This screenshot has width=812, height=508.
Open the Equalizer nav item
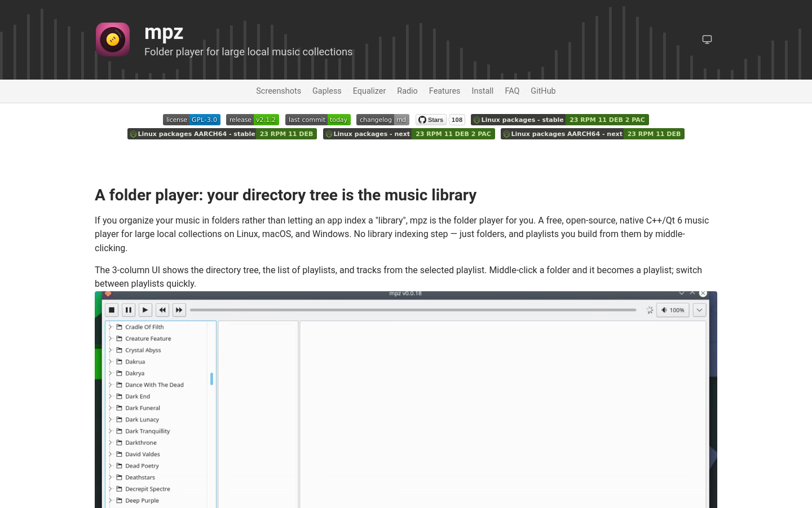(369, 91)
